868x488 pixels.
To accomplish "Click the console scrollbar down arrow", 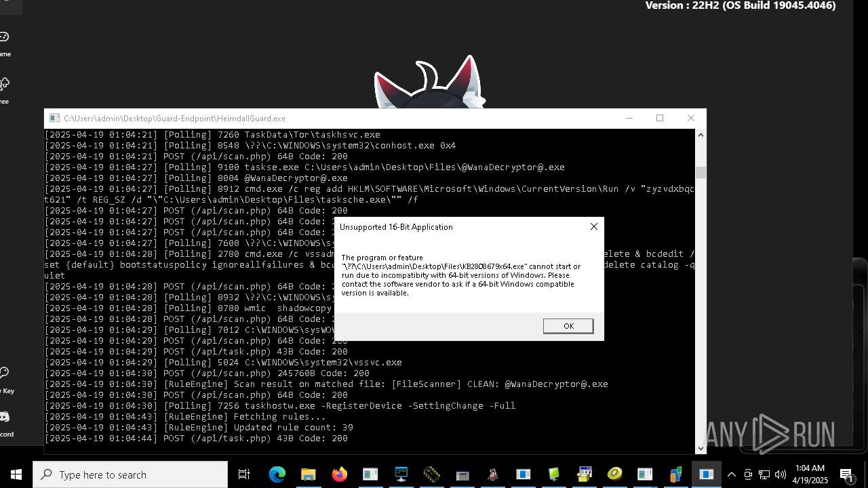I will [x=701, y=447].
